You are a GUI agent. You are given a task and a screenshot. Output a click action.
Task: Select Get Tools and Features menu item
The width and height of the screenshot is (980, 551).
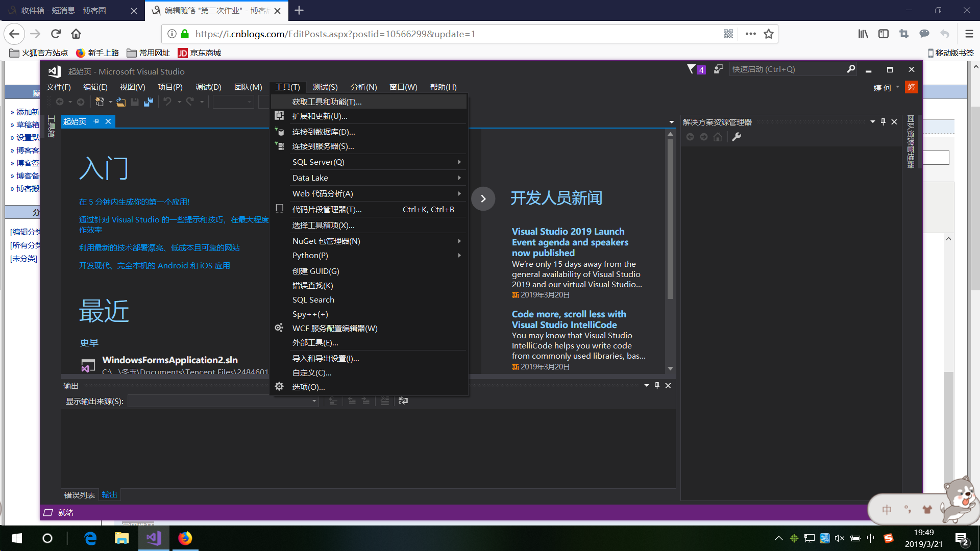tap(369, 102)
